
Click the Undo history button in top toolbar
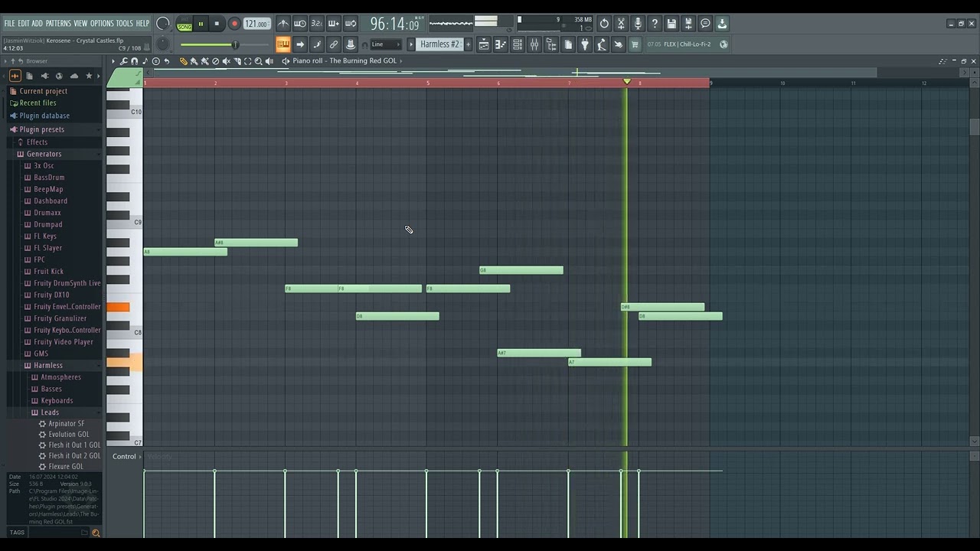tap(604, 24)
